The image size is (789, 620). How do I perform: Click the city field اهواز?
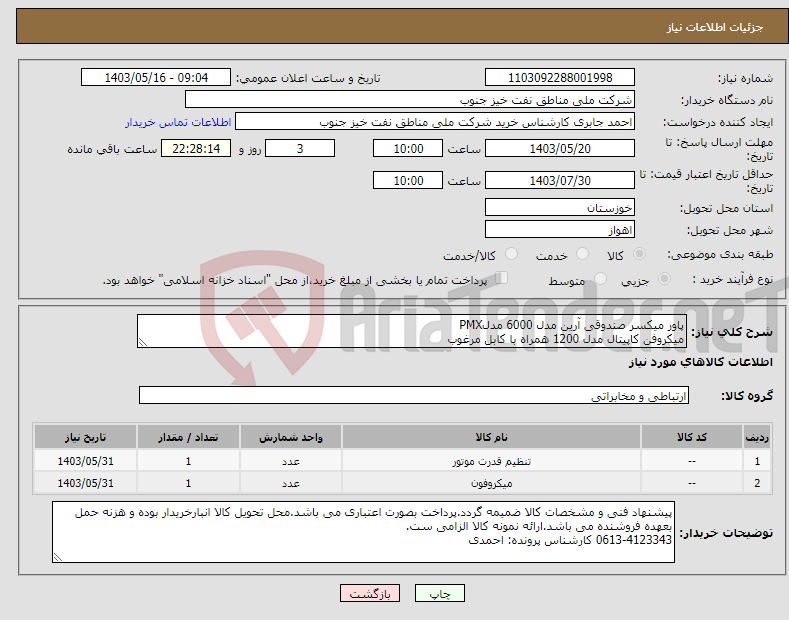[560, 229]
